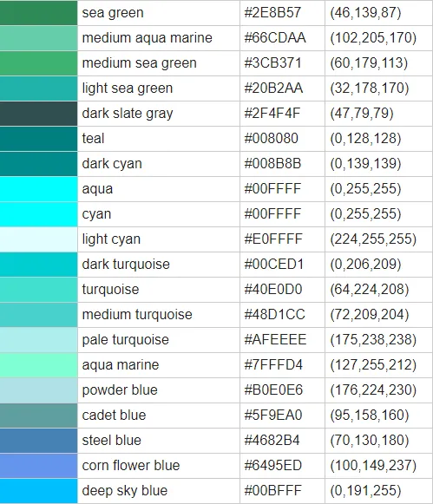Click the hex value #2F4F4F
Viewport: 433px width, 504px height.
[272, 114]
